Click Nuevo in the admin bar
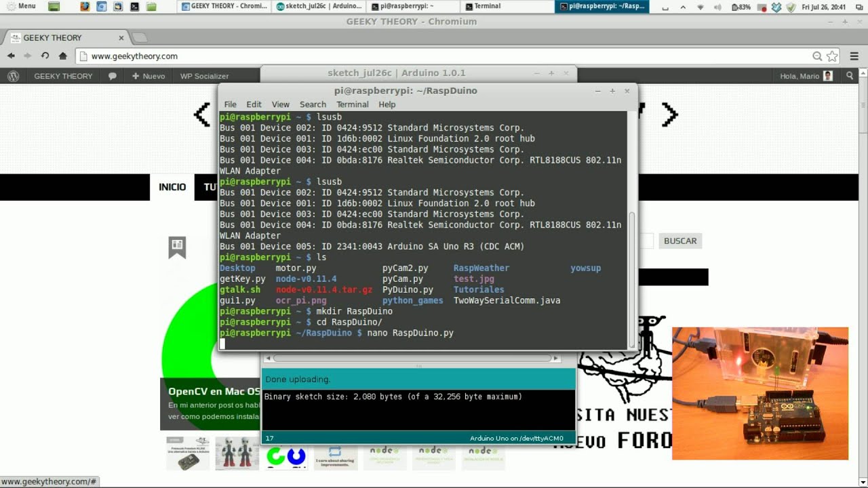868x488 pixels. tap(149, 76)
